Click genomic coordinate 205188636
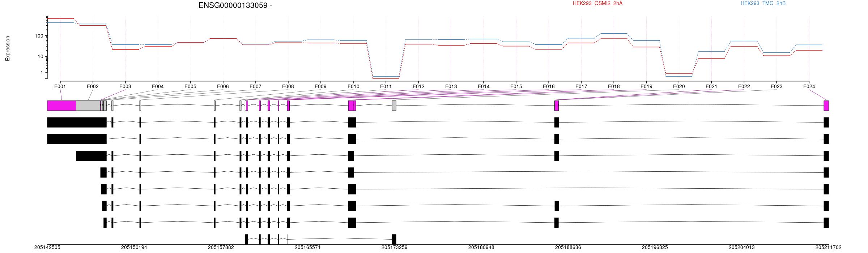The width and height of the screenshot is (868, 253). (568, 248)
